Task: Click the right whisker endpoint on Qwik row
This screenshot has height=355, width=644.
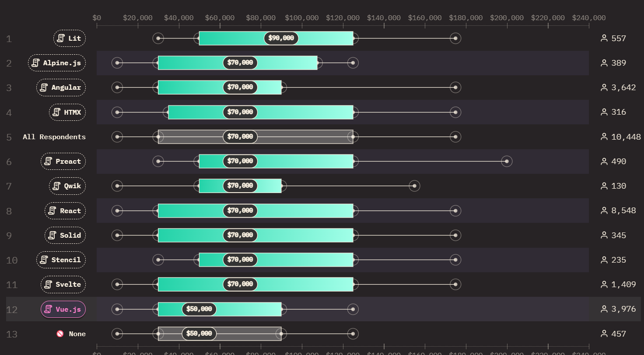Action: coord(414,186)
